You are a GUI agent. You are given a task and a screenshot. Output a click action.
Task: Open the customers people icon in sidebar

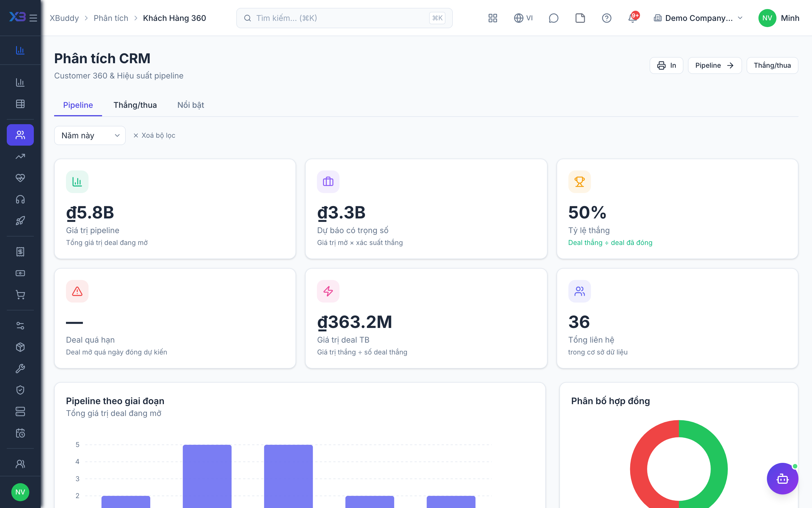20,135
